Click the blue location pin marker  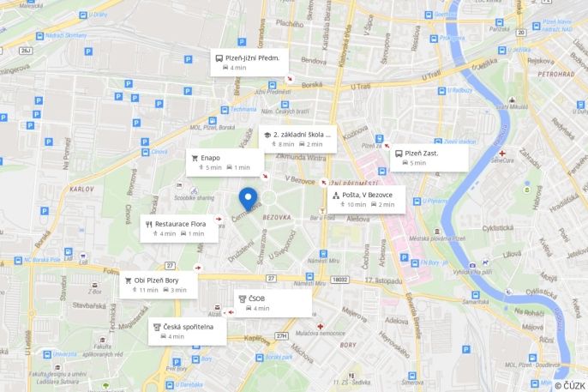coord(248,199)
